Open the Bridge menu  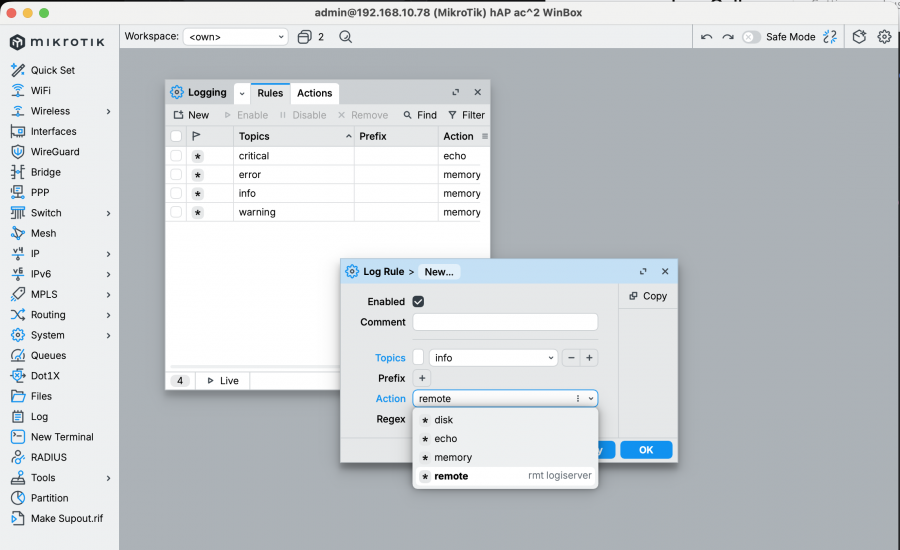click(x=36, y=172)
